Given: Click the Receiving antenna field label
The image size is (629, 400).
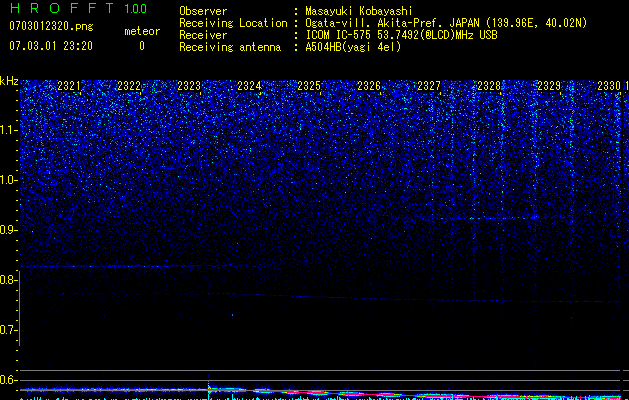Looking at the screenshot, I should point(230,47).
